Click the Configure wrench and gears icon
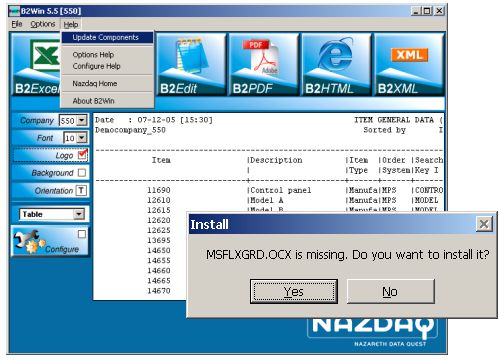Image resolution: width=499 pixels, height=360 pixels. click(x=29, y=242)
